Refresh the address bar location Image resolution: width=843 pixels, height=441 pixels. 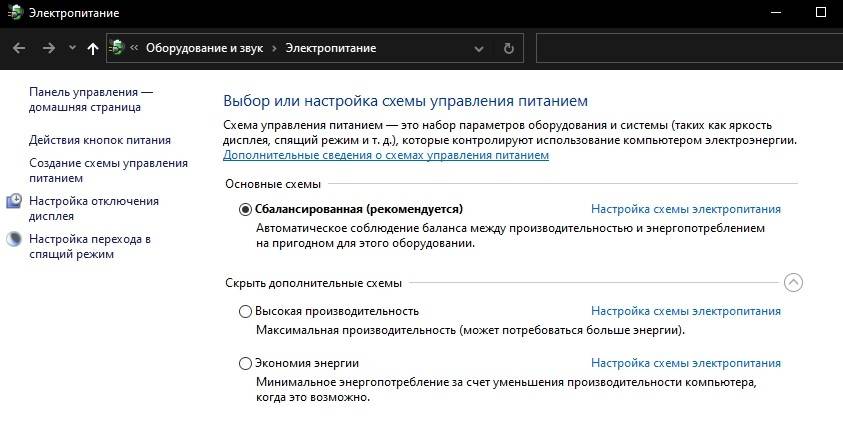[508, 48]
